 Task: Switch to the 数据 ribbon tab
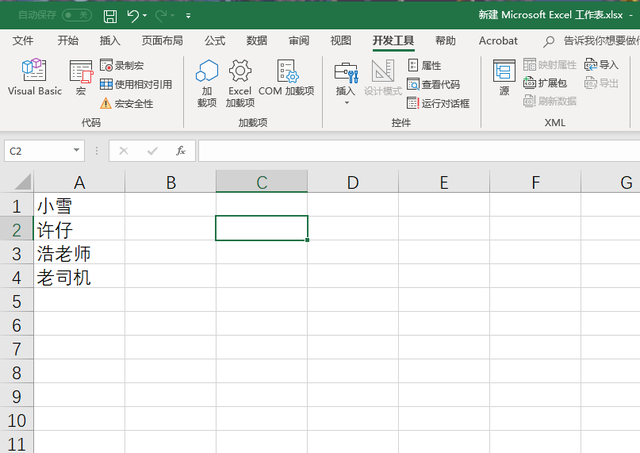(257, 41)
